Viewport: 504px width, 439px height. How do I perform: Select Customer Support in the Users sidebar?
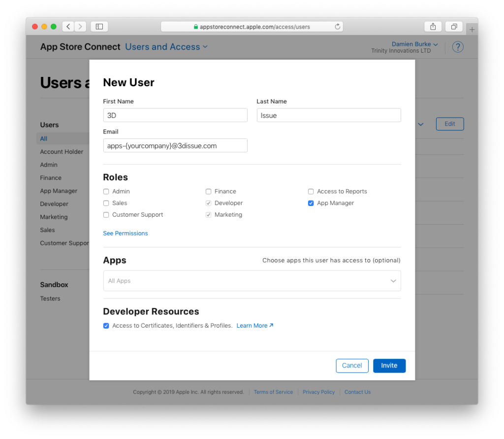point(64,243)
